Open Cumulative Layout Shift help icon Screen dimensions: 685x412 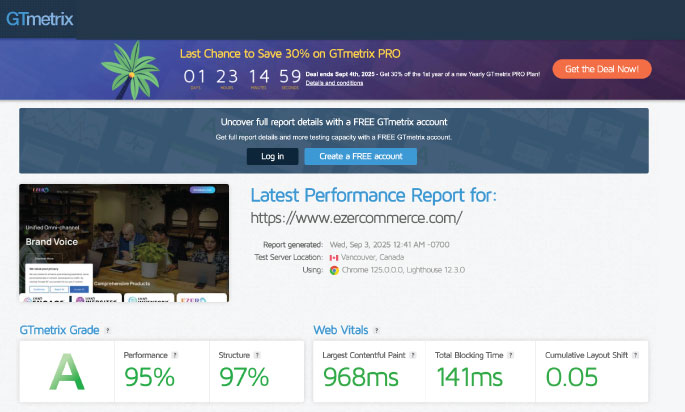[635, 355]
